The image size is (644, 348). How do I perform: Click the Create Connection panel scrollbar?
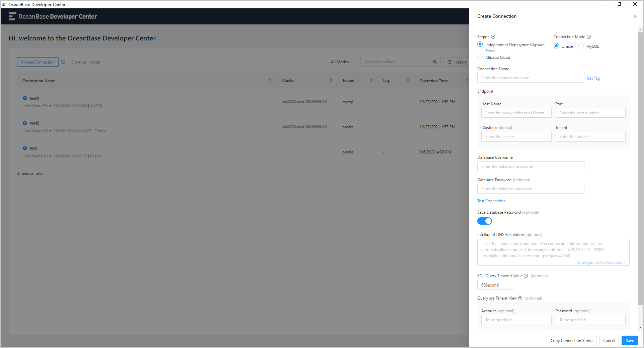(x=640, y=169)
